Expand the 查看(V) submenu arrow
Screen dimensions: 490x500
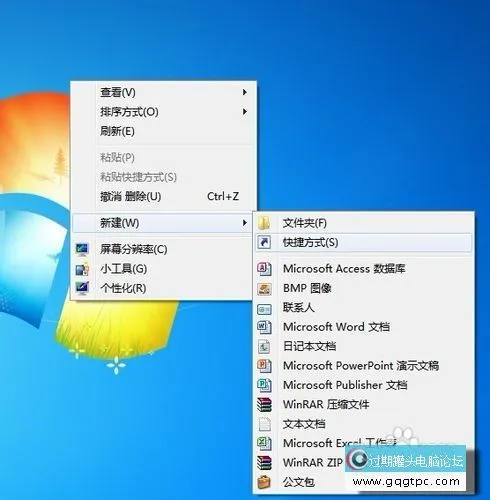point(245,92)
